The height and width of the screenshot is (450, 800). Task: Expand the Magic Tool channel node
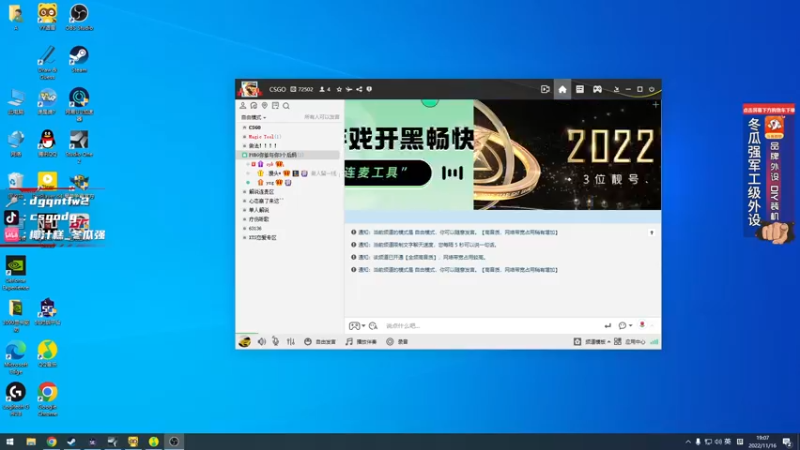pyautogui.click(x=244, y=137)
